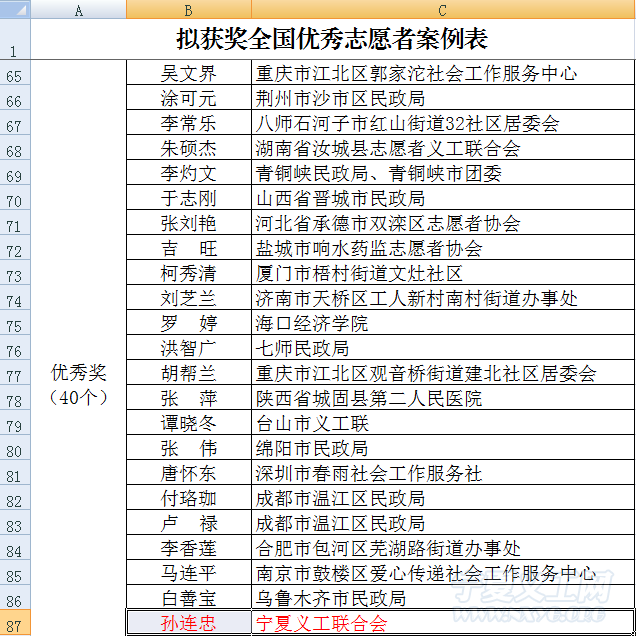Select cell 乌鲁木齐市民政局
Image resolution: width=636 pixels, height=636 pixels.
pyautogui.click(x=443, y=597)
